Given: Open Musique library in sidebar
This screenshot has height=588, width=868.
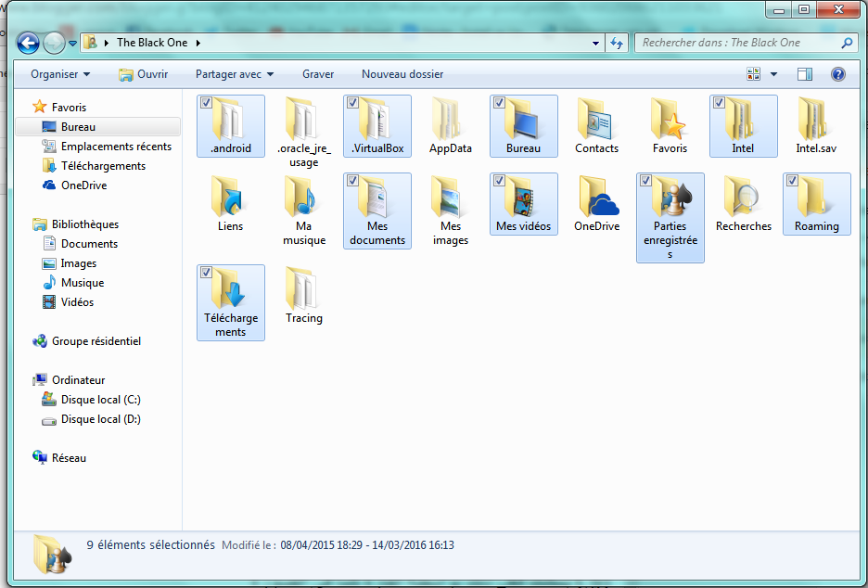Looking at the screenshot, I should [73, 282].
